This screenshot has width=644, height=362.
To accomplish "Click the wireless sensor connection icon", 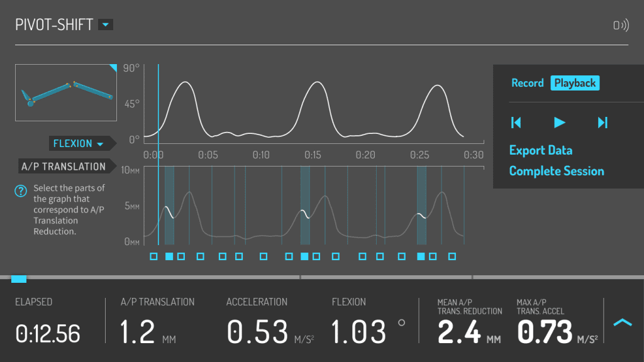I will point(620,25).
